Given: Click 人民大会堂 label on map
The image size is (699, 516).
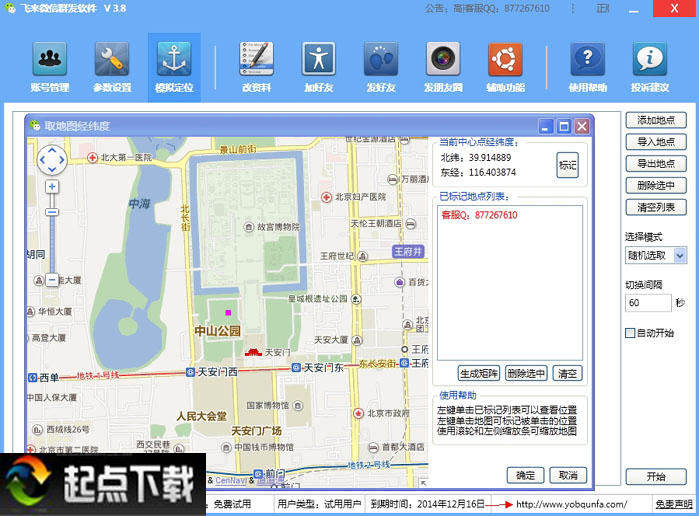Looking at the screenshot, I should 202,417.
